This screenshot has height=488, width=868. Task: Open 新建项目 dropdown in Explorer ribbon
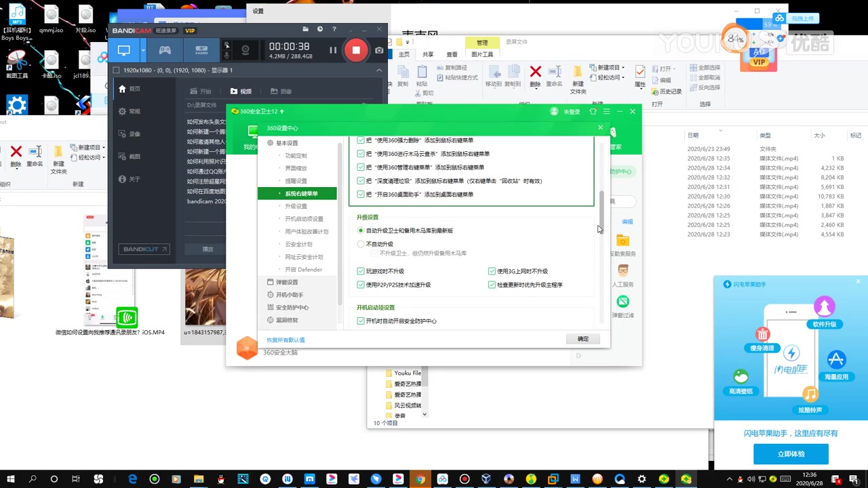tap(607, 68)
